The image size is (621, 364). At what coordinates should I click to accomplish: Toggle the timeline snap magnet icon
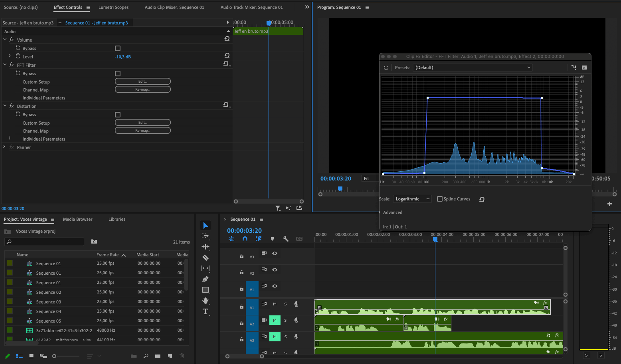pos(245,239)
